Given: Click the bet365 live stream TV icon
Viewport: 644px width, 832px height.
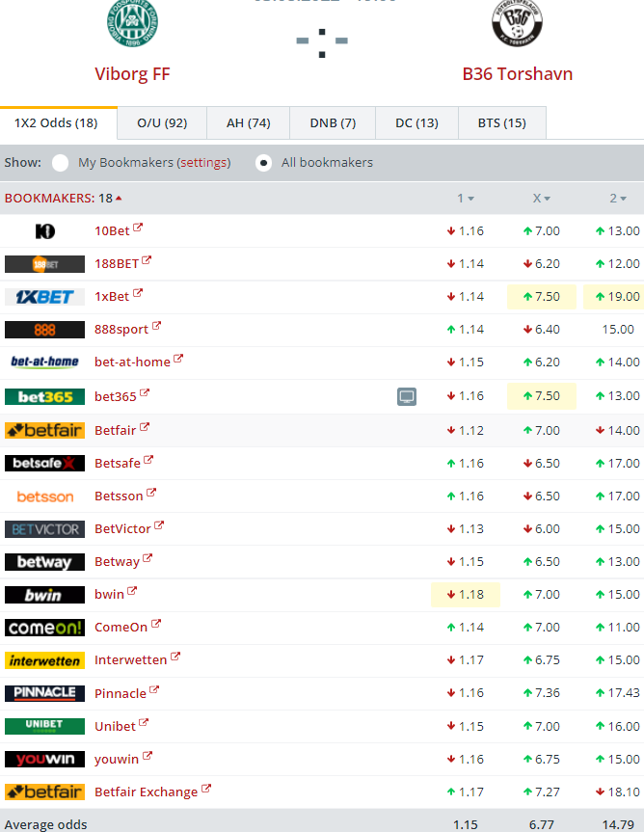Looking at the screenshot, I should pos(407,396).
